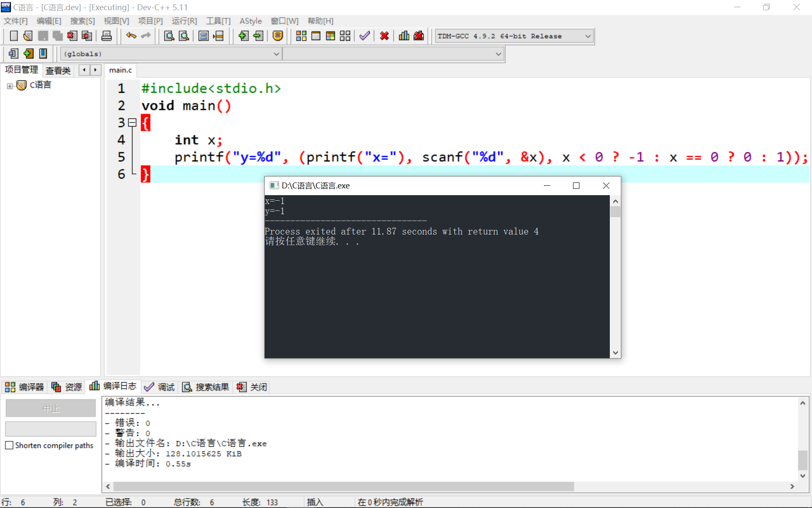Collapse code fold at line 3
Viewport: 812px width, 508px height.
click(x=132, y=123)
